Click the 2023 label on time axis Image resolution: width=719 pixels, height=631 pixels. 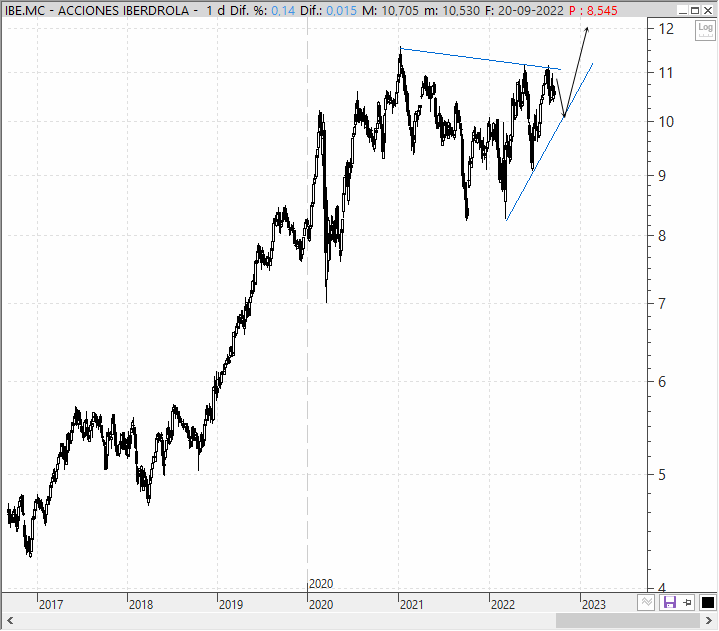(x=593, y=605)
